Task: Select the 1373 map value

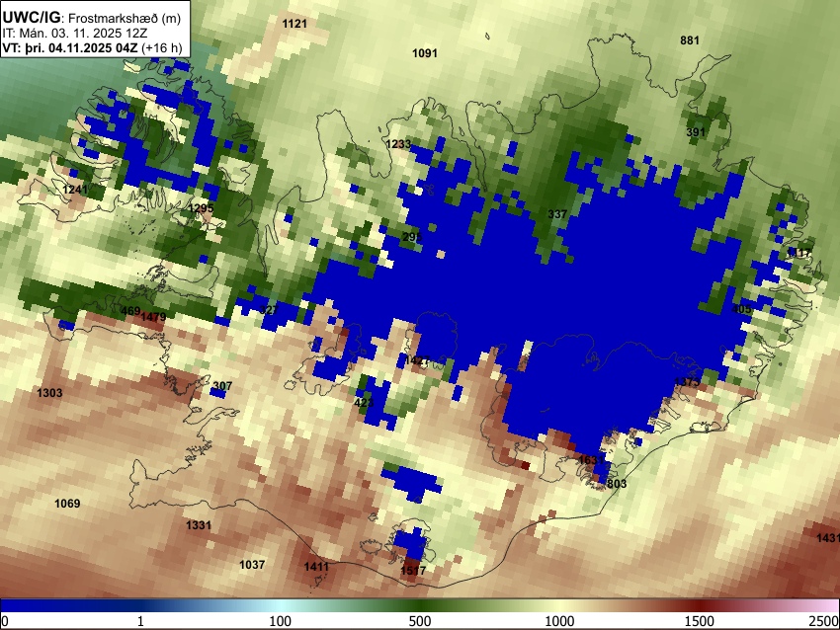Action: (687, 382)
